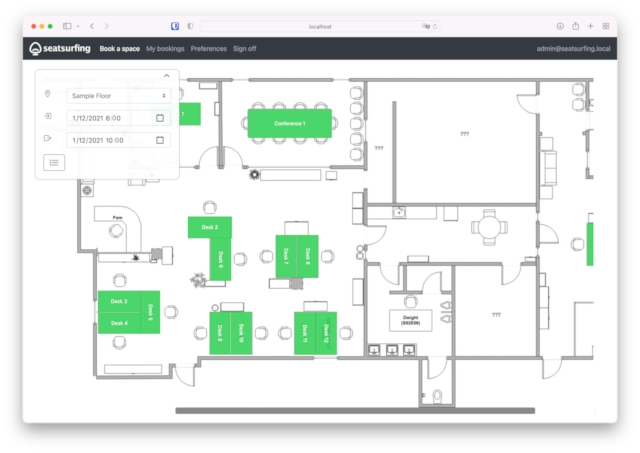Open the Book a space page
The image size is (640, 453).
(120, 49)
